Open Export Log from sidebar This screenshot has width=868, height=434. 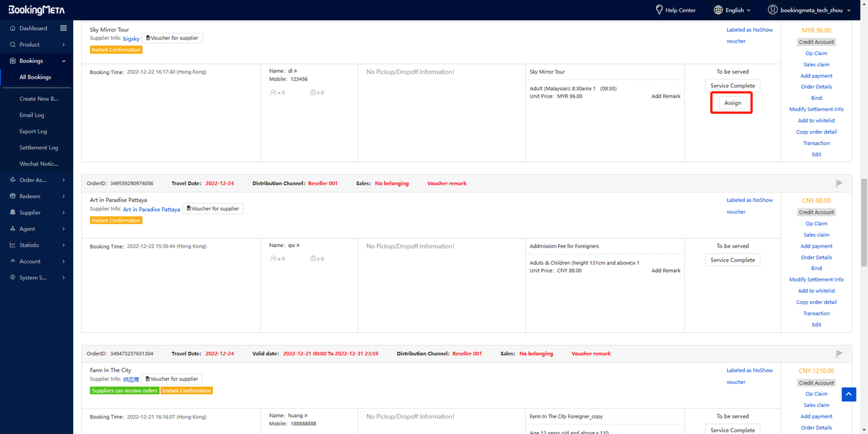[33, 132]
